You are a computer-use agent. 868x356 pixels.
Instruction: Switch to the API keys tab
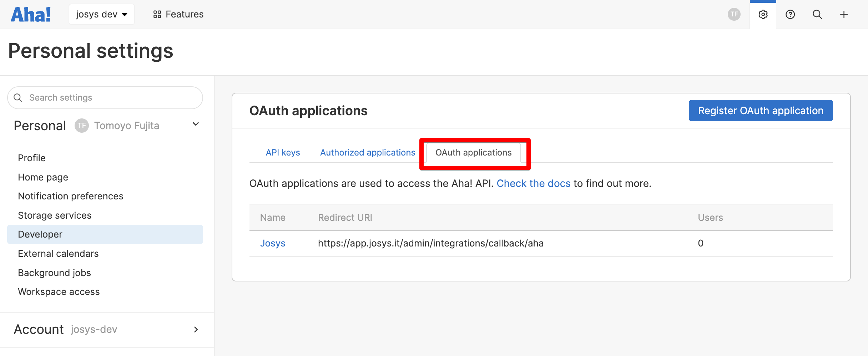[x=283, y=153]
